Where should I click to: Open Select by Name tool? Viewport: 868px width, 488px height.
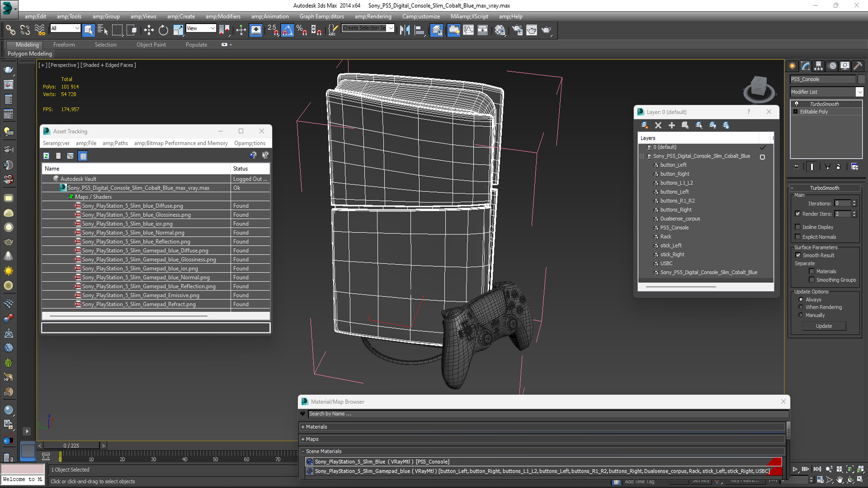pyautogui.click(x=103, y=30)
